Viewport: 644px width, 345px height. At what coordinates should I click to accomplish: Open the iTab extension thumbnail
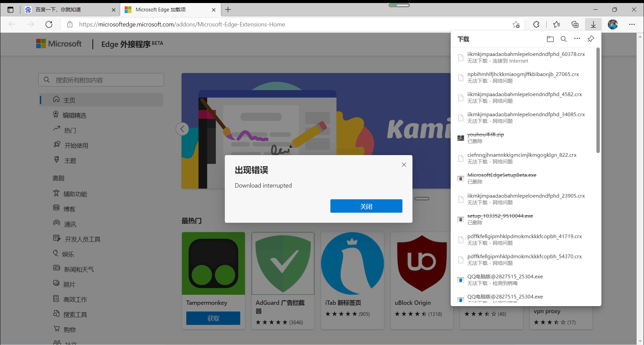352,264
